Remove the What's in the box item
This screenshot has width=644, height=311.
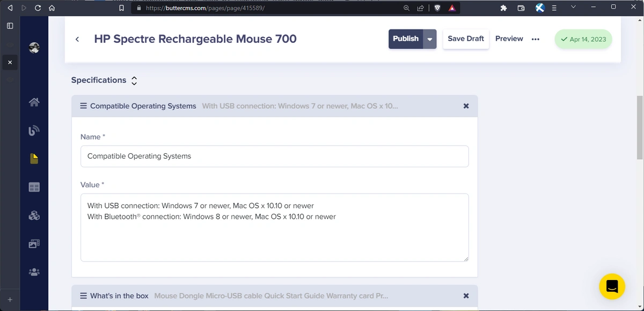point(466,296)
